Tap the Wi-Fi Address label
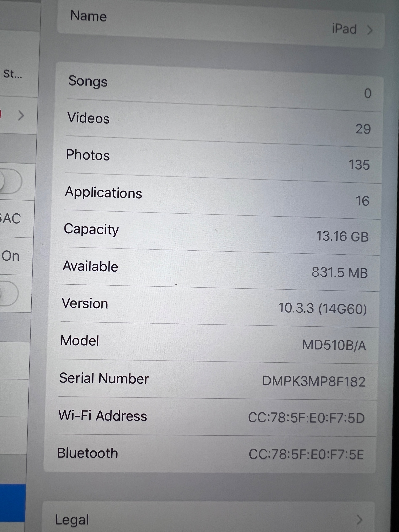 tap(103, 416)
